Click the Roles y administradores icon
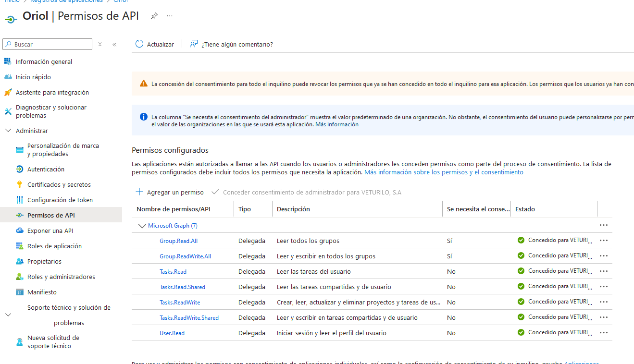The image size is (634, 364). pyautogui.click(x=20, y=277)
